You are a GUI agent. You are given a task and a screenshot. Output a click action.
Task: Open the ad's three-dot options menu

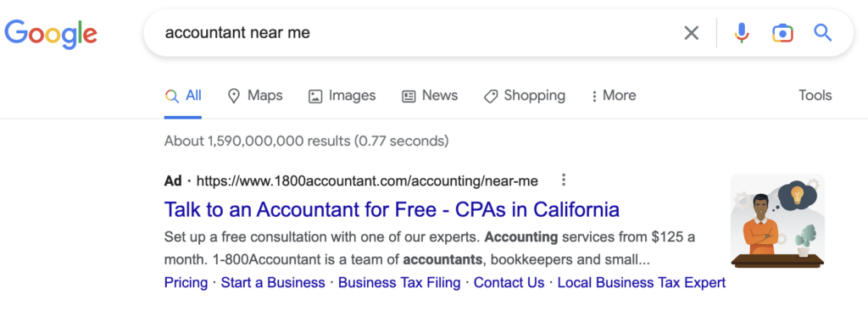point(564,180)
